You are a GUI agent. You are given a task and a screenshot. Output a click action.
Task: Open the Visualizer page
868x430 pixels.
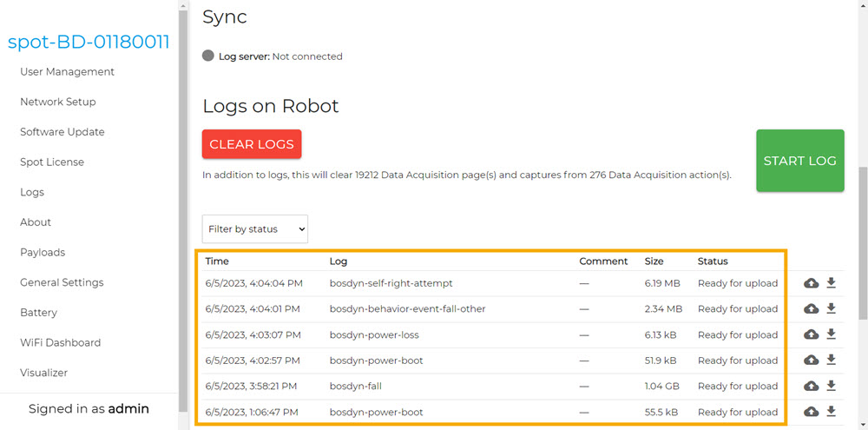tap(44, 373)
